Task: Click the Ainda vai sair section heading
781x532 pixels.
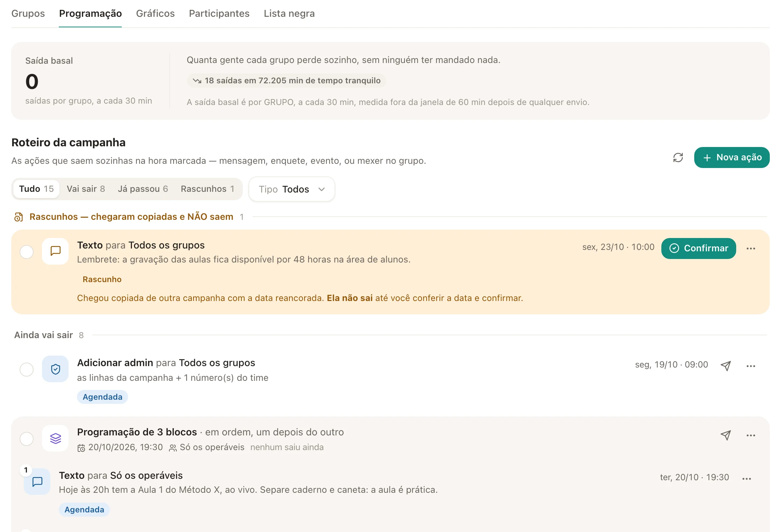Action: [43, 335]
